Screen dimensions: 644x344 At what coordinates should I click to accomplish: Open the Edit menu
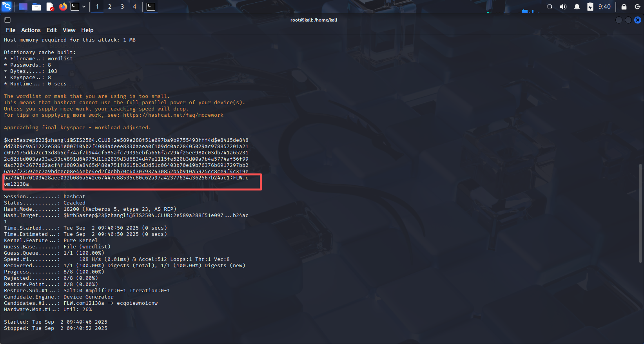[52, 30]
